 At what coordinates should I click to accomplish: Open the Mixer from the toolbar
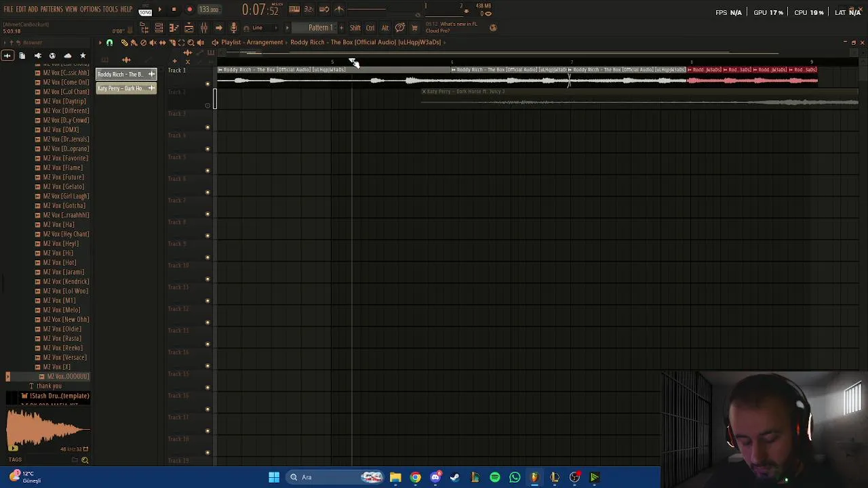(x=204, y=28)
